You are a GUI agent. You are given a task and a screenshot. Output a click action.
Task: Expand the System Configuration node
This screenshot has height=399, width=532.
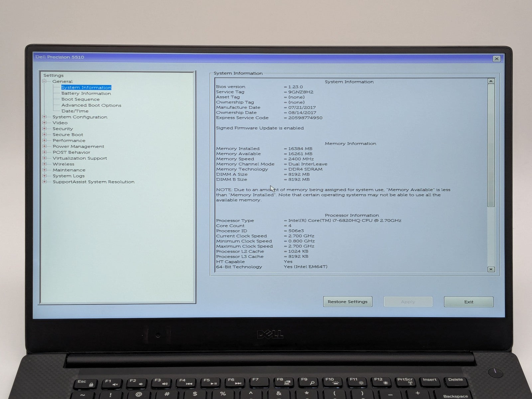[44, 117]
